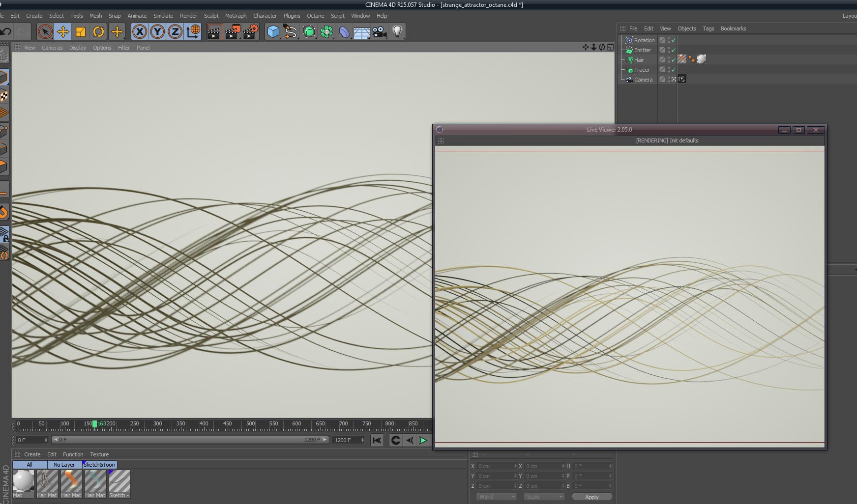This screenshot has height=504, width=857.
Task: Click the blue Cube primitive icon
Action: (273, 32)
